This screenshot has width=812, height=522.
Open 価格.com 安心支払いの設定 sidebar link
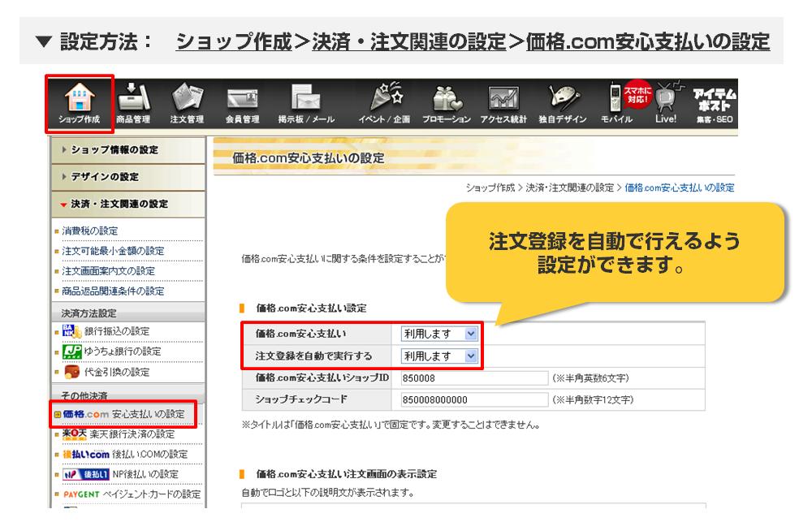[123, 414]
